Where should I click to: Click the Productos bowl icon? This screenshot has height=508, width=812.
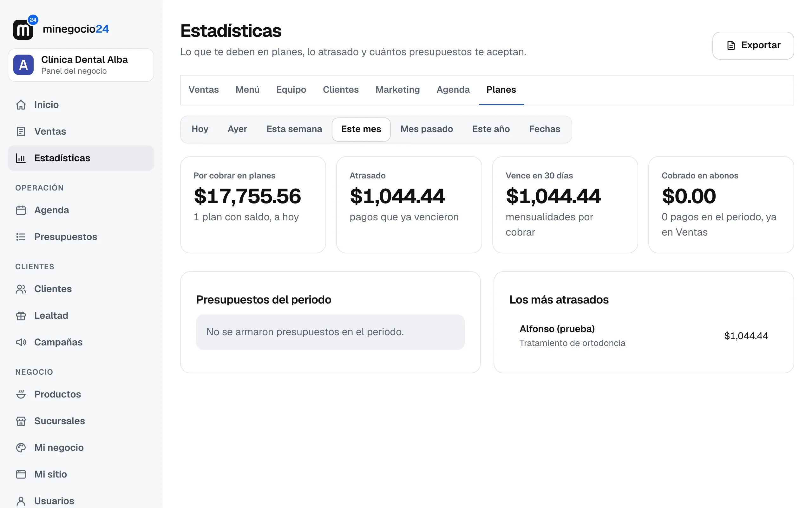pos(21,394)
